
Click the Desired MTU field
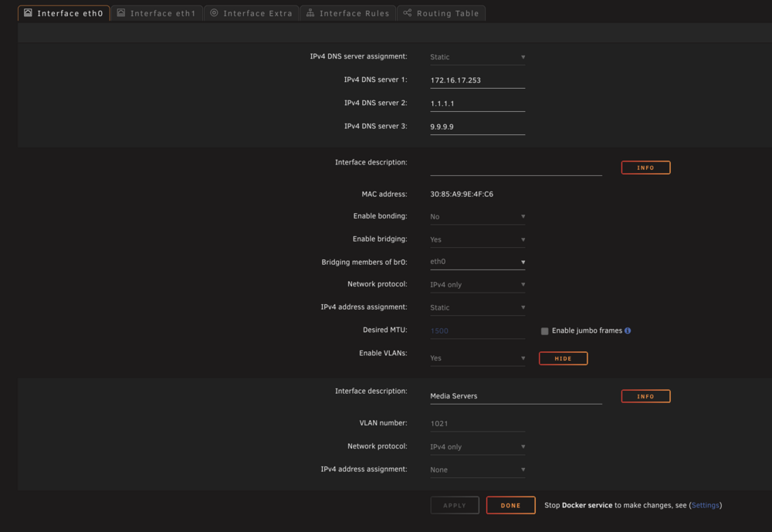tap(478, 331)
